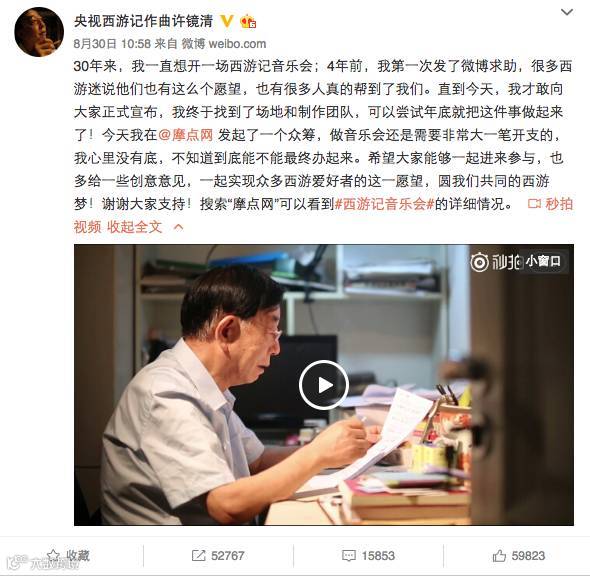Collapse post with 收起全文
The width and height of the screenshot is (590, 576).
pos(134,227)
